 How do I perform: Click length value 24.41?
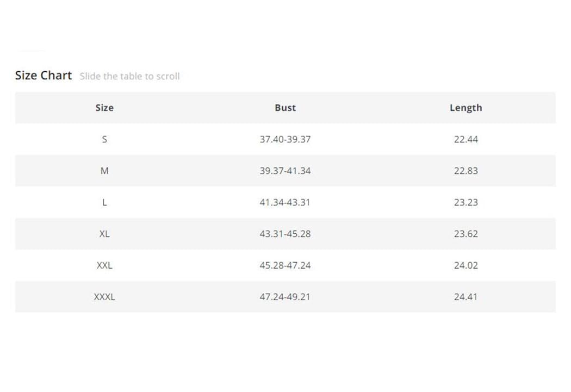466,297
